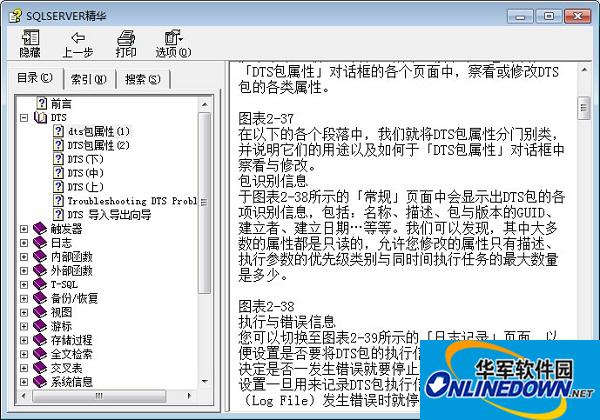This screenshot has width=600, height=420.
Task: Expand the 系统信息 node
Action: coord(24,382)
